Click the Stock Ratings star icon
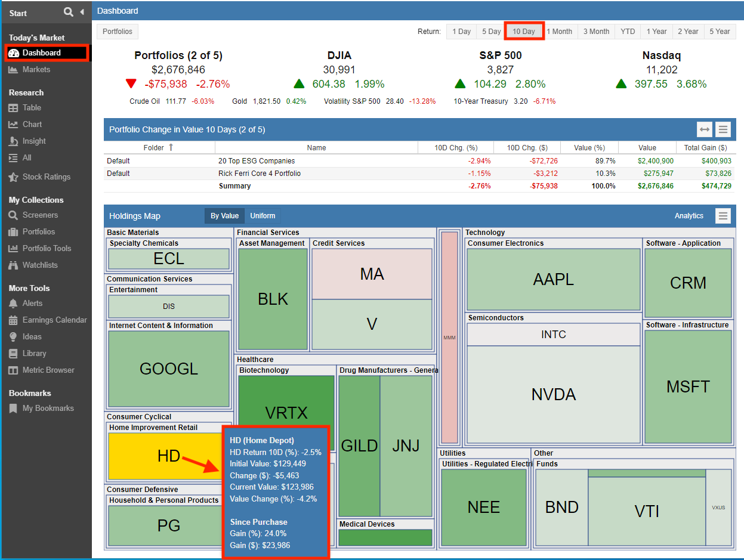 pos(13,177)
